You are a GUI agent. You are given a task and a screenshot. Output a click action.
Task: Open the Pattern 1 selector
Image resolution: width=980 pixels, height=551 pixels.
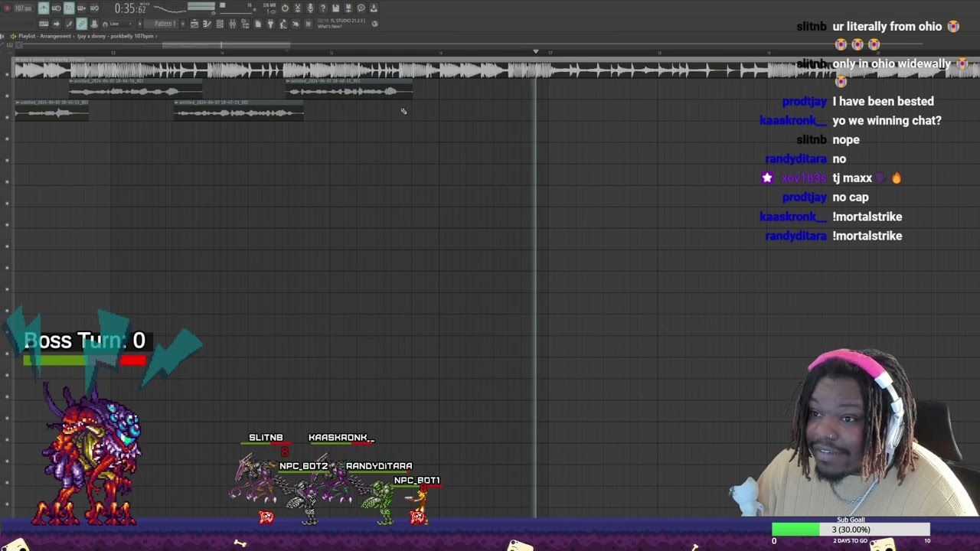tap(163, 24)
